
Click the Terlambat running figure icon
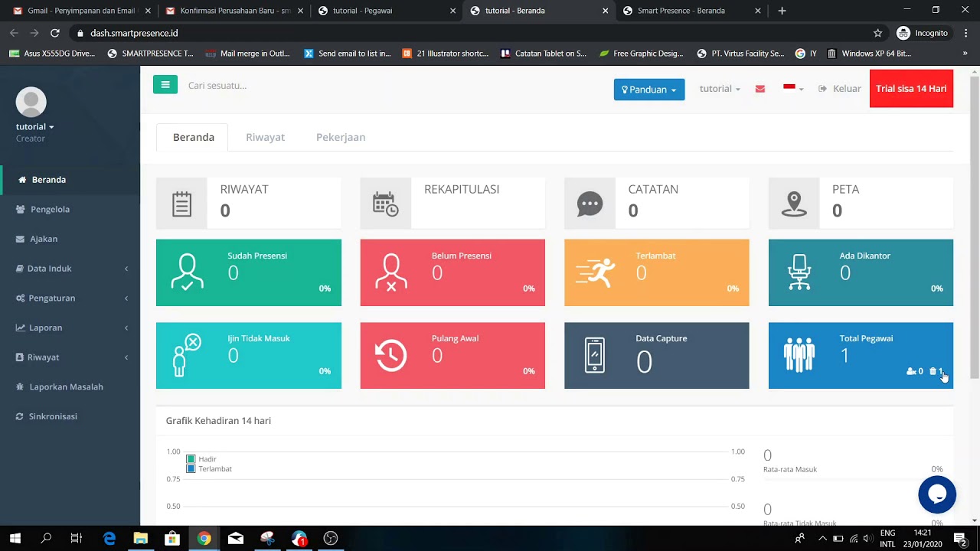click(596, 272)
